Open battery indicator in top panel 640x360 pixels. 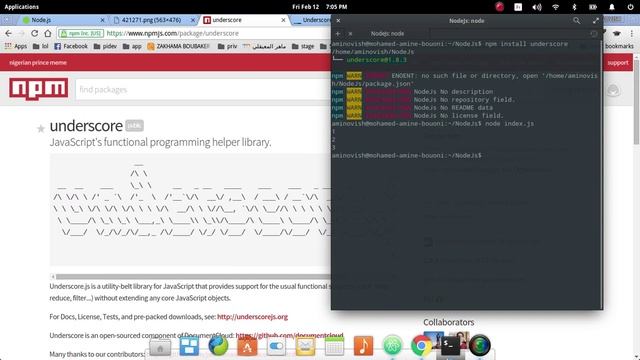[x=593, y=7]
